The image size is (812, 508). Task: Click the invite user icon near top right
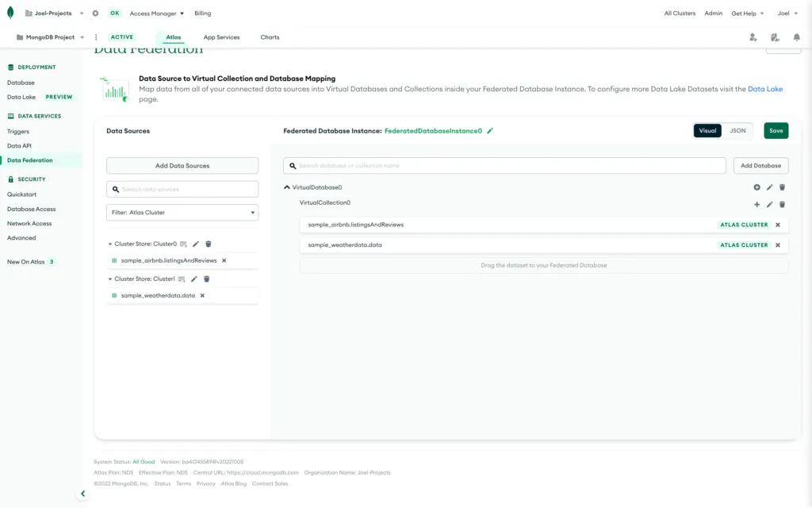(x=753, y=37)
